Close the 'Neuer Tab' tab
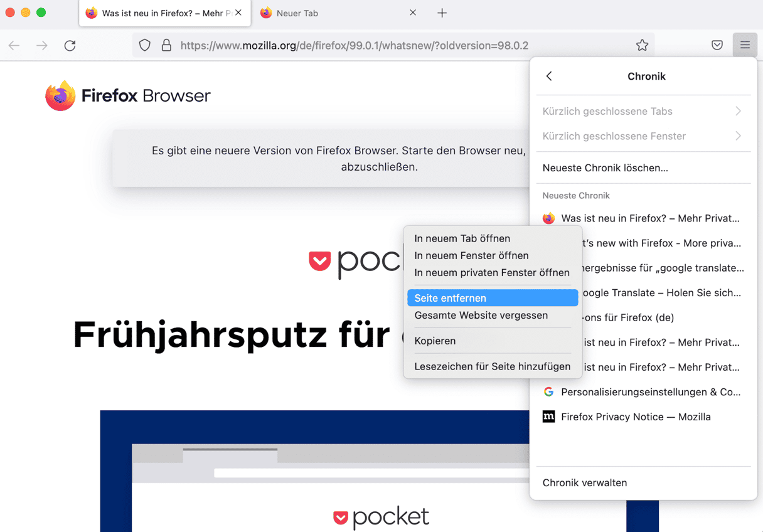This screenshot has width=763, height=532. coord(413,13)
